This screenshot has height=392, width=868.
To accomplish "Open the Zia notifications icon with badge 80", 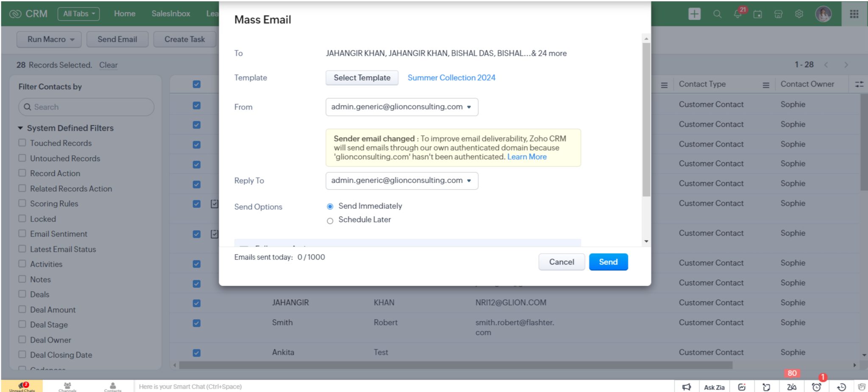I will pos(791,387).
